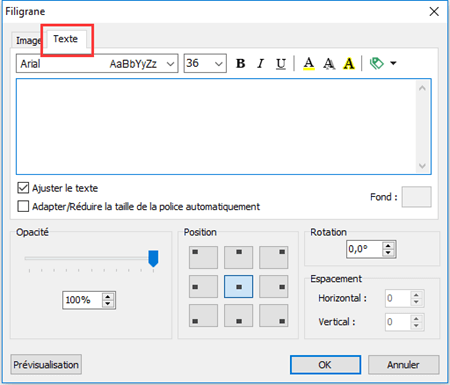Click text area scrollbar up arrow
450x385 pixels.
point(422,88)
